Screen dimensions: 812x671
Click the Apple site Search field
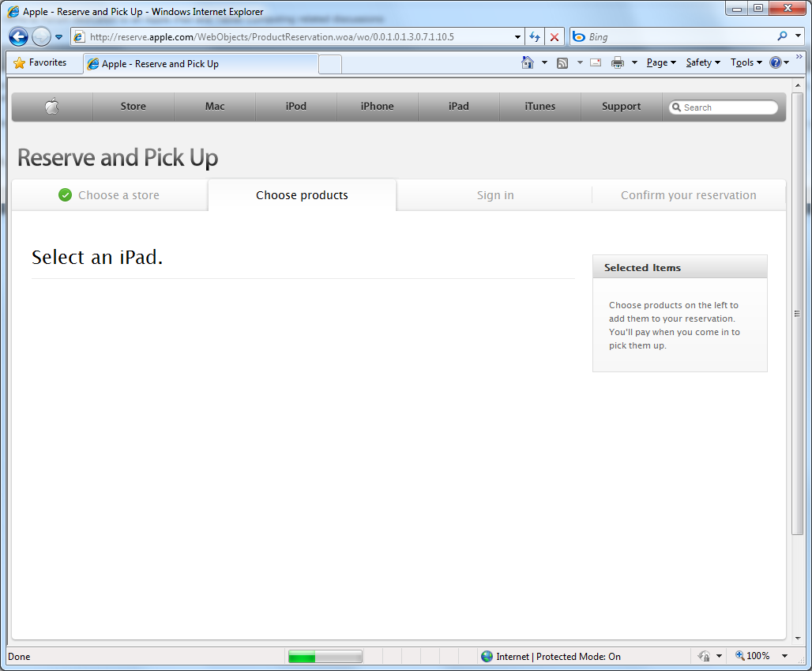(724, 107)
